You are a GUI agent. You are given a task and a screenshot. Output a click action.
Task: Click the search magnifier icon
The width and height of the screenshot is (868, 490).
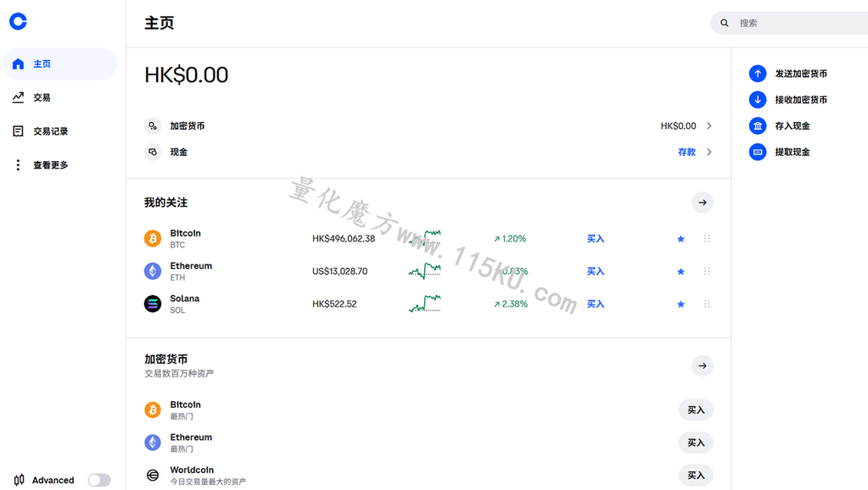coord(724,23)
